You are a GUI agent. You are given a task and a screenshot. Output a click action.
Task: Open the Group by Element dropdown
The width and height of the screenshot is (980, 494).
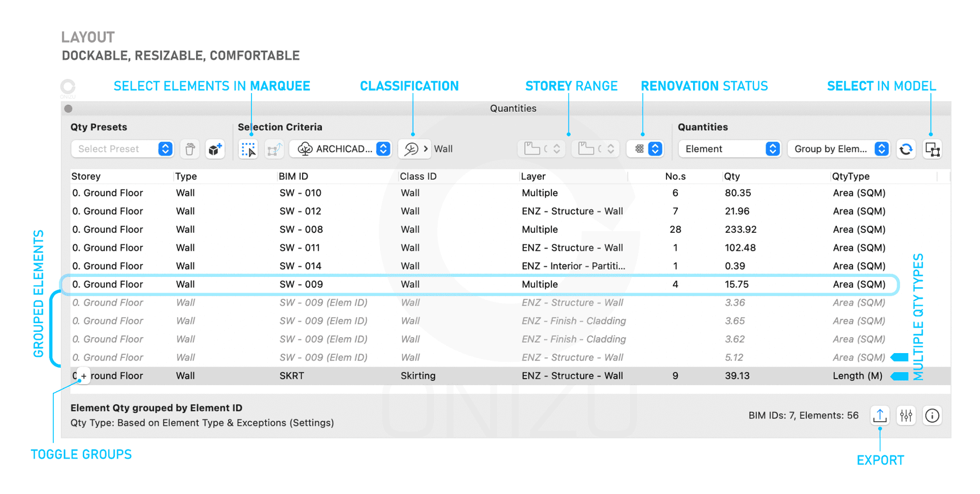(838, 149)
